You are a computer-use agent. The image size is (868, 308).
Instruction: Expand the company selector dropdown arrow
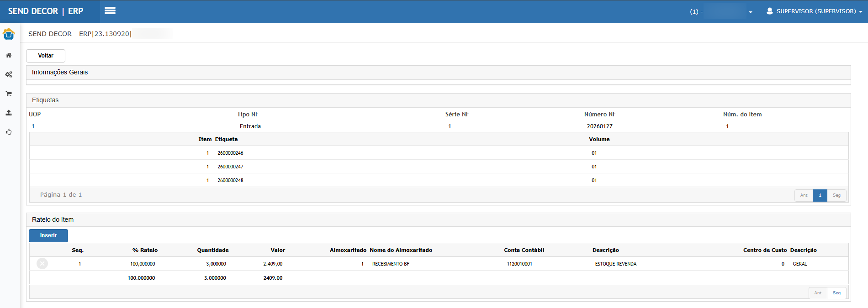coord(751,12)
